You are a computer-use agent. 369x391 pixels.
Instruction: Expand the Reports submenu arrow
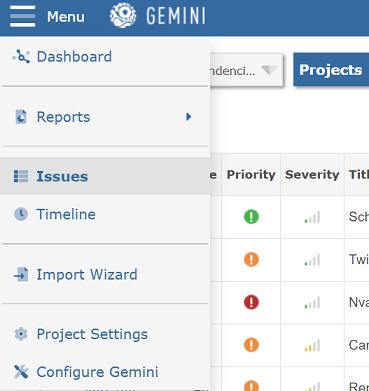(189, 117)
